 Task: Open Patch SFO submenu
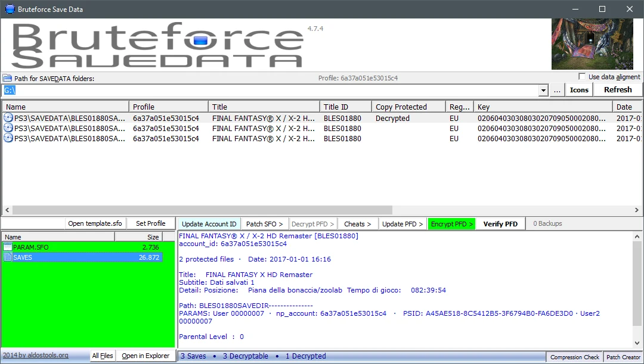click(265, 223)
